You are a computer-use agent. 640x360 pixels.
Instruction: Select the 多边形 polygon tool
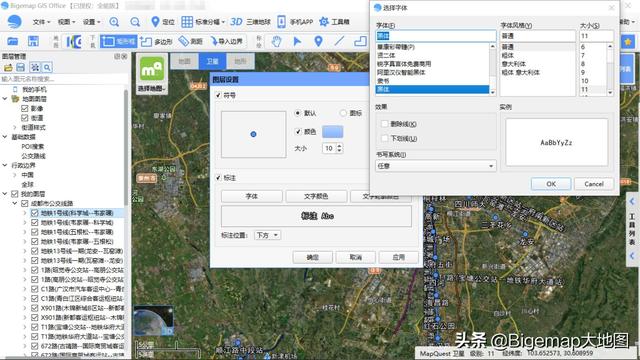tap(156, 41)
